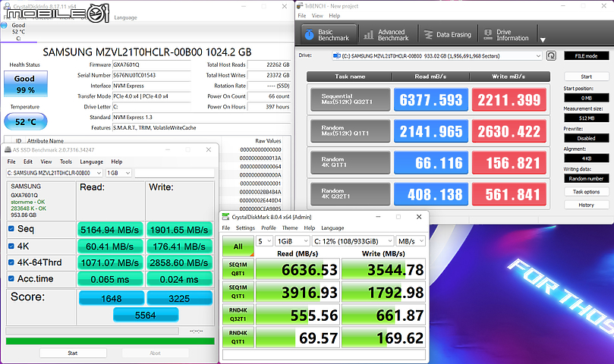This screenshot has width=614, height=364.
Task: Run RND4K Q32T1 test in CrystalDiskMark
Action: point(238,315)
